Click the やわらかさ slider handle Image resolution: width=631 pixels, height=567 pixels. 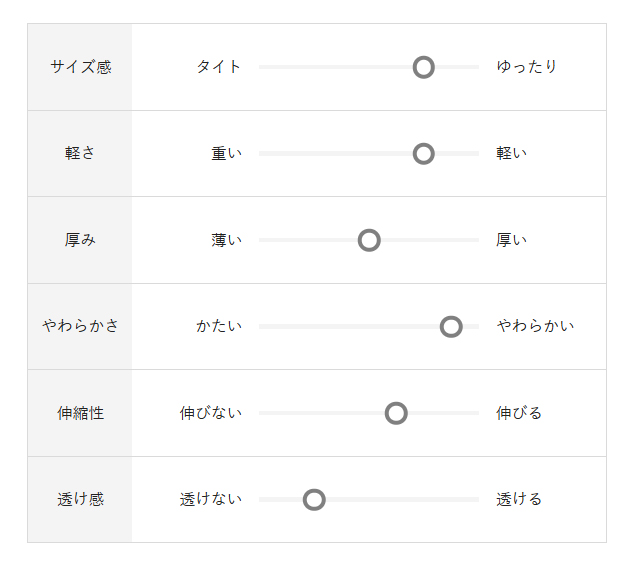coord(451,327)
